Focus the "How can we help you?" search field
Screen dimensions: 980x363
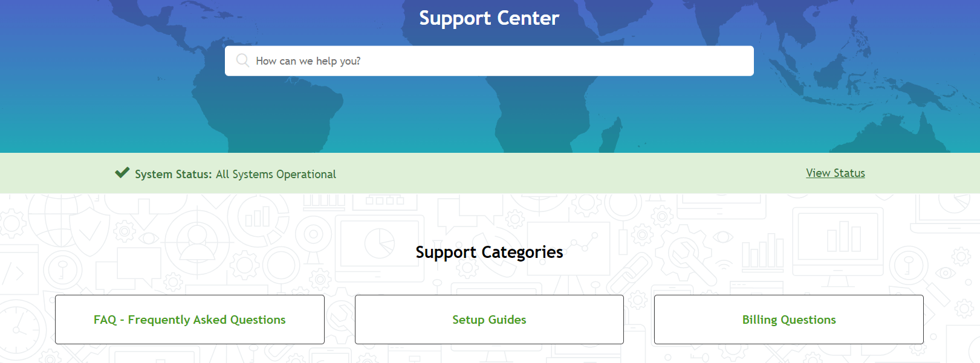pyautogui.click(x=489, y=61)
